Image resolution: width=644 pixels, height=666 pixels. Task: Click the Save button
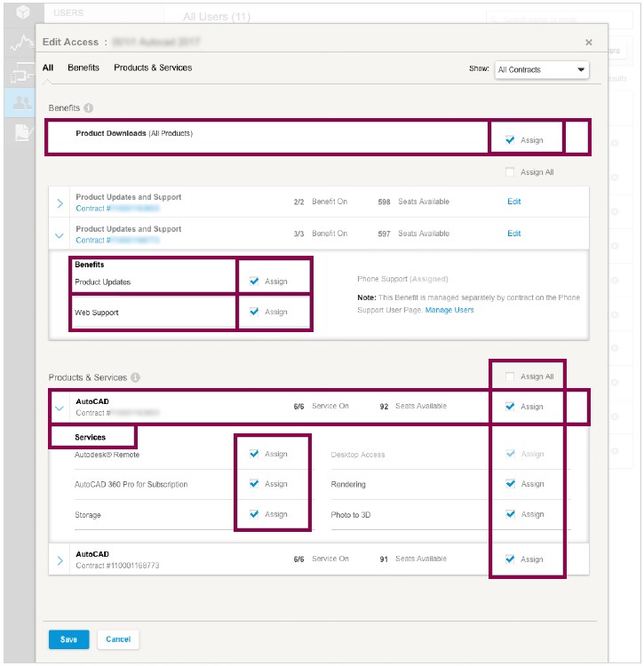68,639
